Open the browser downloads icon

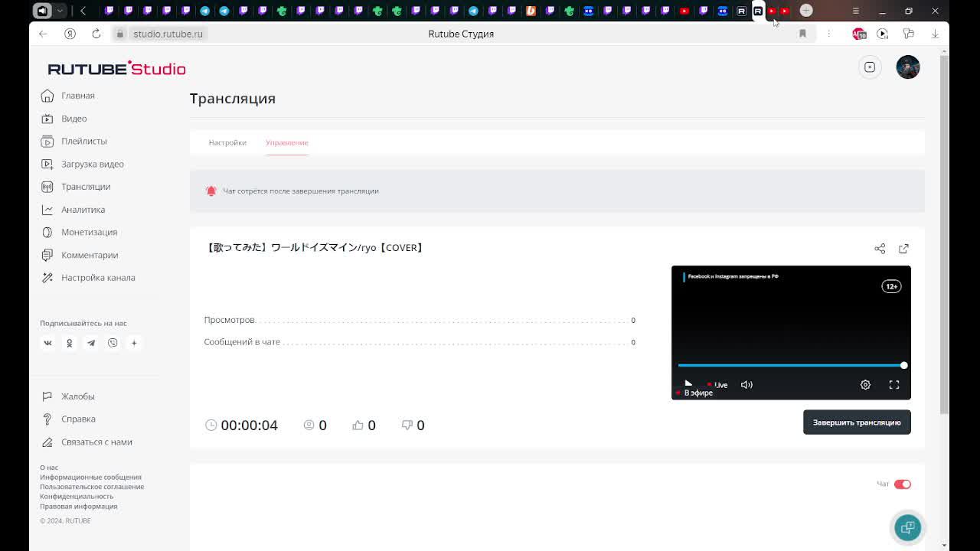click(935, 34)
